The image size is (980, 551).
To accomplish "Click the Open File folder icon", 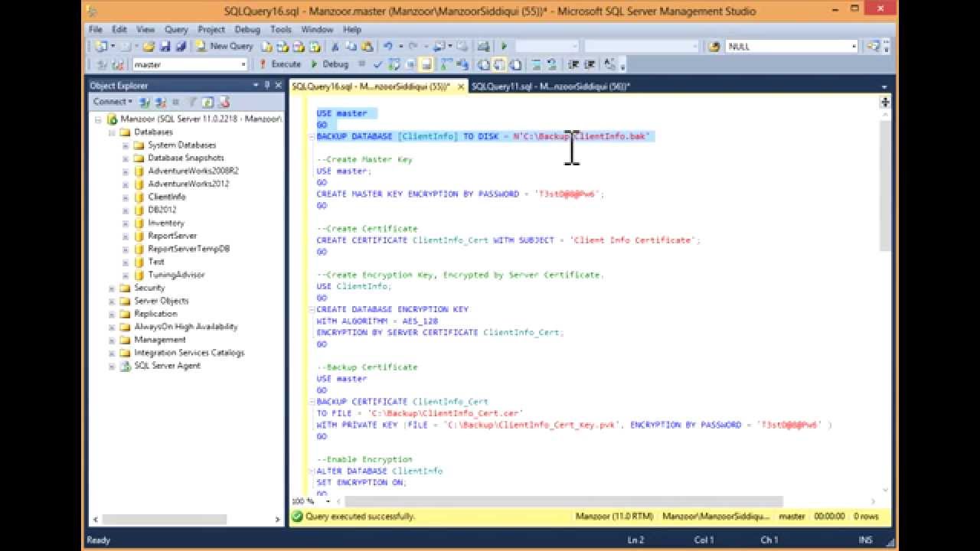I will tap(148, 46).
